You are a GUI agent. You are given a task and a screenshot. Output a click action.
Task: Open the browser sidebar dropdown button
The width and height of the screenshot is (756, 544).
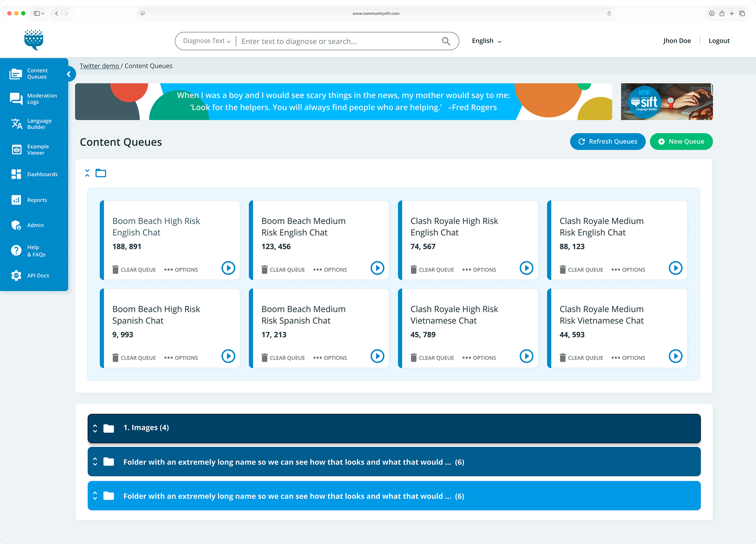pos(39,13)
